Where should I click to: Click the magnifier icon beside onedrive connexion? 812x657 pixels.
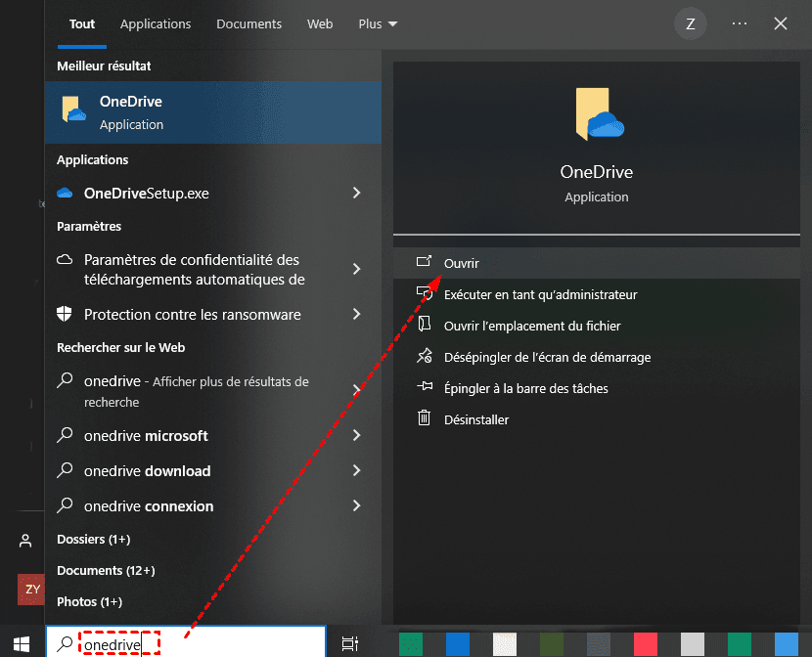65,505
